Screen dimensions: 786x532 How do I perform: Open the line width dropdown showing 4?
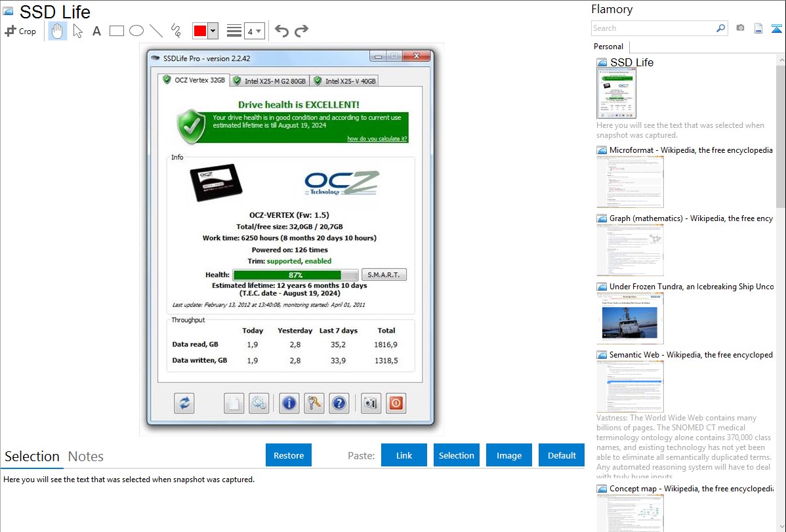click(255, 31)
